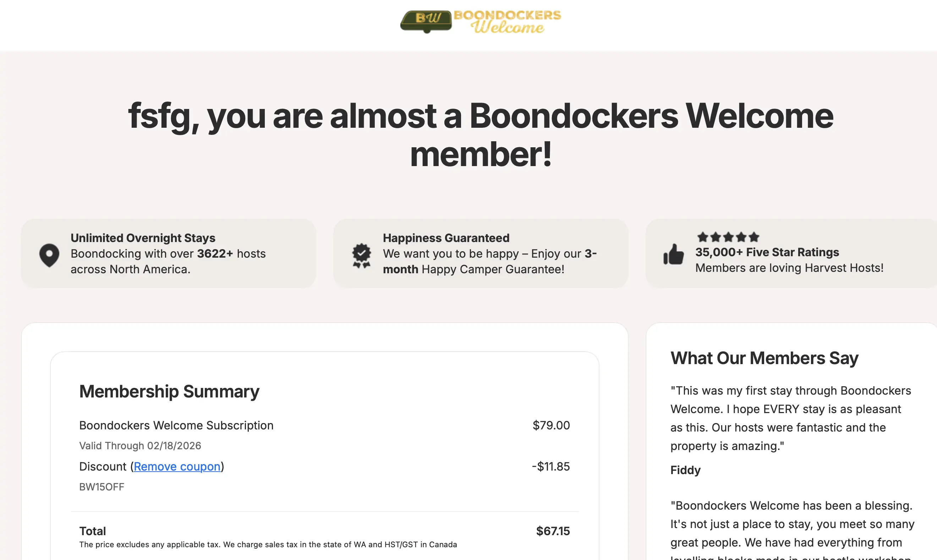Click the Valid Through 02/18/2026 text
Image resolution: width=937 pixels, height=560 pixels.
[x=140, y=446]
